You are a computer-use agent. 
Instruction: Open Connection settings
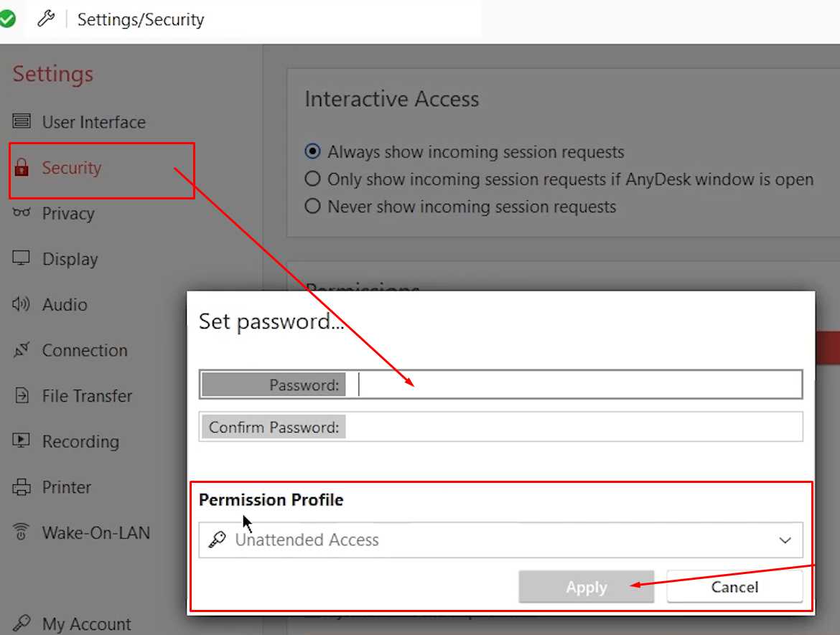pos(22,350)
